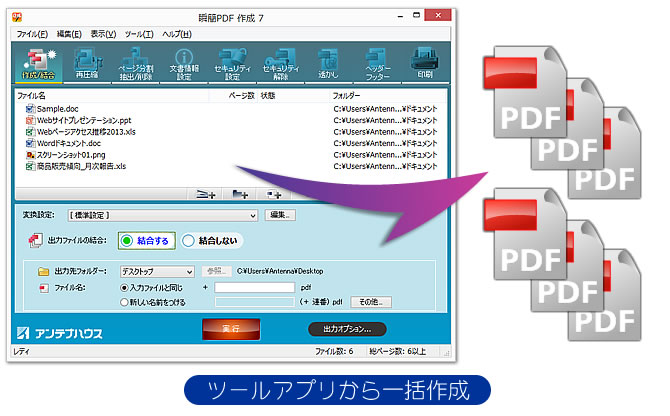The width and height of the screenshot is (670, 416).
Task: Click the C:¥Users¥Antenna¥Desktop output path text
Action: [280, 271]
